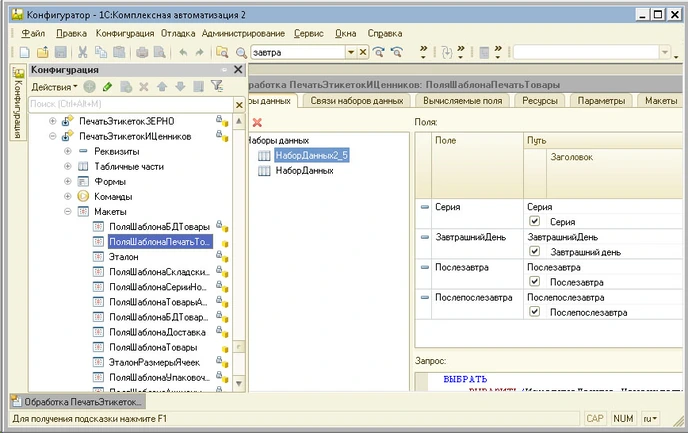Select НаборДанных2_5 in data sets list
The image size is (688, 433).
[x=312, y=155]
